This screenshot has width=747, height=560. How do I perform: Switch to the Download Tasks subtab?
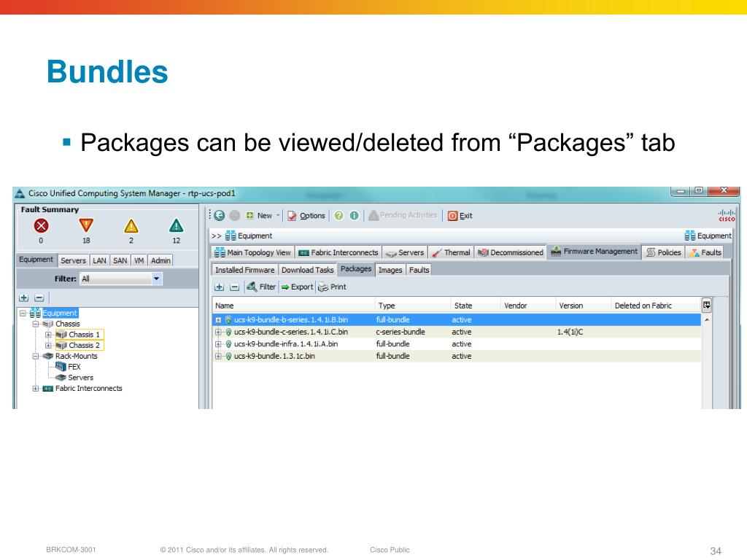[x=307, y=270]
